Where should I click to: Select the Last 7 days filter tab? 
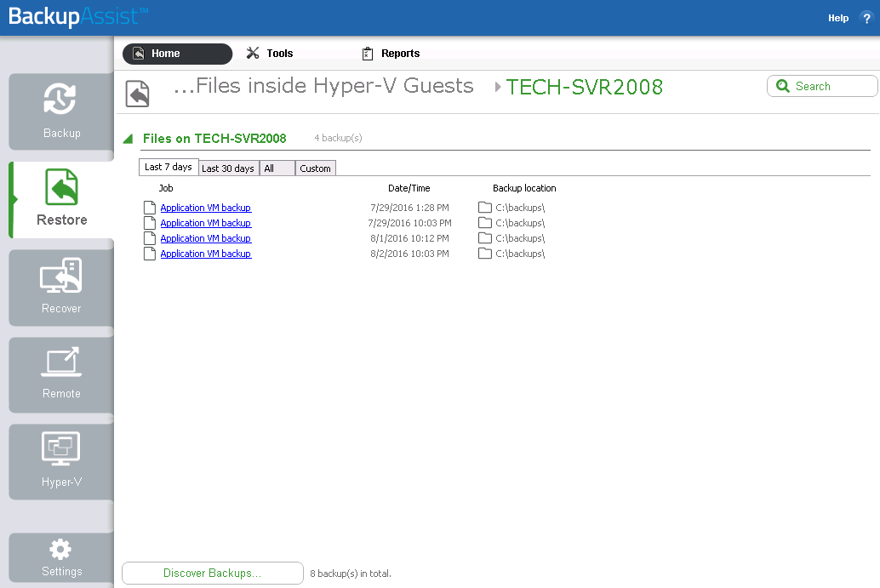(169, 167)
